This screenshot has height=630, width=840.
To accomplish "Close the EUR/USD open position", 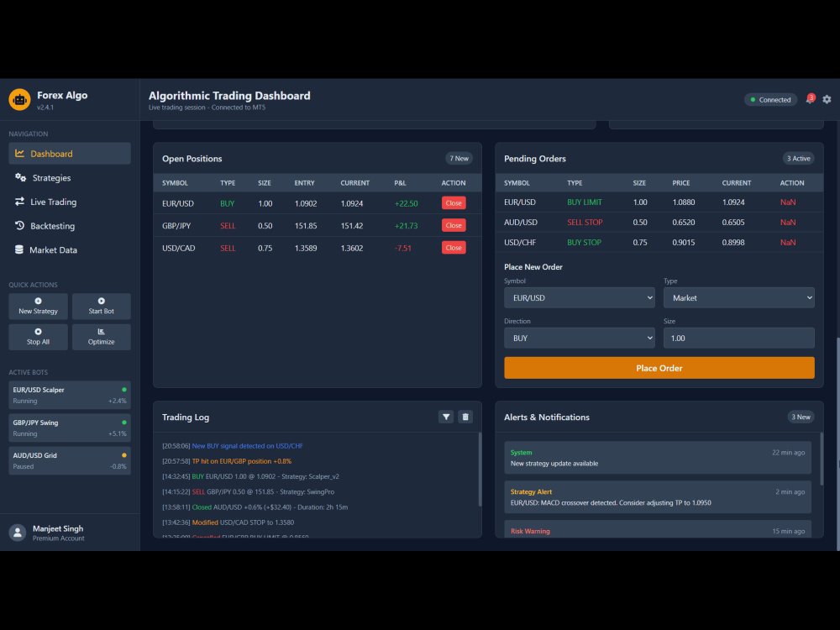I will 454,203.
